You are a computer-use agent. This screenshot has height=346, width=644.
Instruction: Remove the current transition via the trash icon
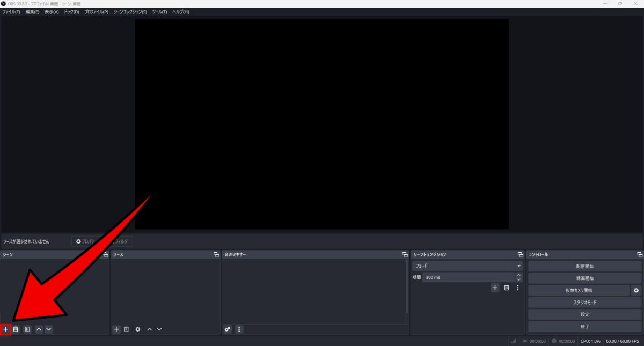(x=506, y=288)
